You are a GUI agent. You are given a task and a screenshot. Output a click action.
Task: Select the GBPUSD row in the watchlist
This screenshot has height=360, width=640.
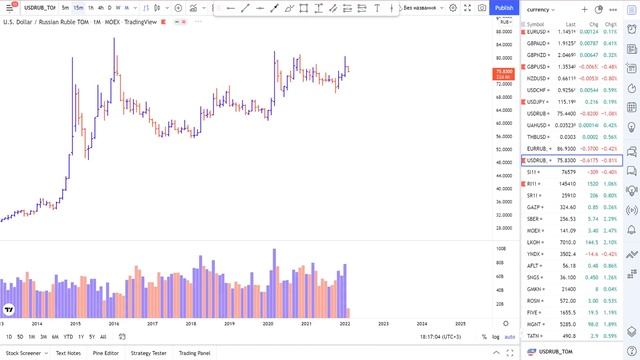click(x=571, y=67)
